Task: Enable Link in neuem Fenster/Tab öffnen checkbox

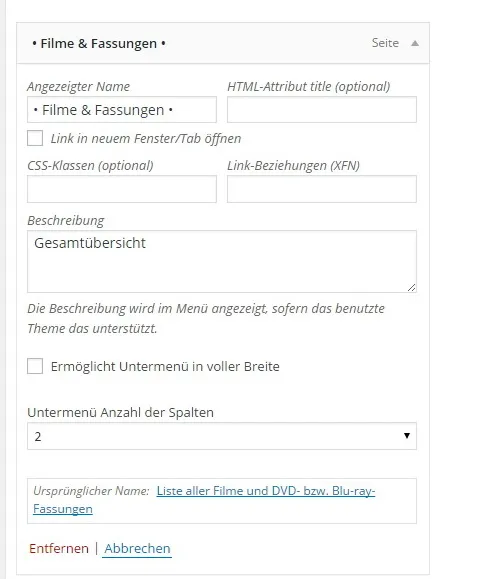Action: (x=35, y=138)
